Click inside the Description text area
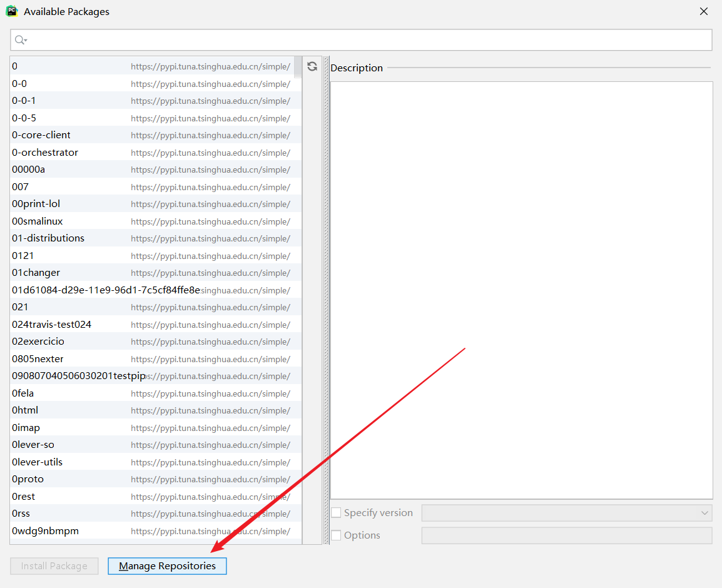 [x=521, y=290]
